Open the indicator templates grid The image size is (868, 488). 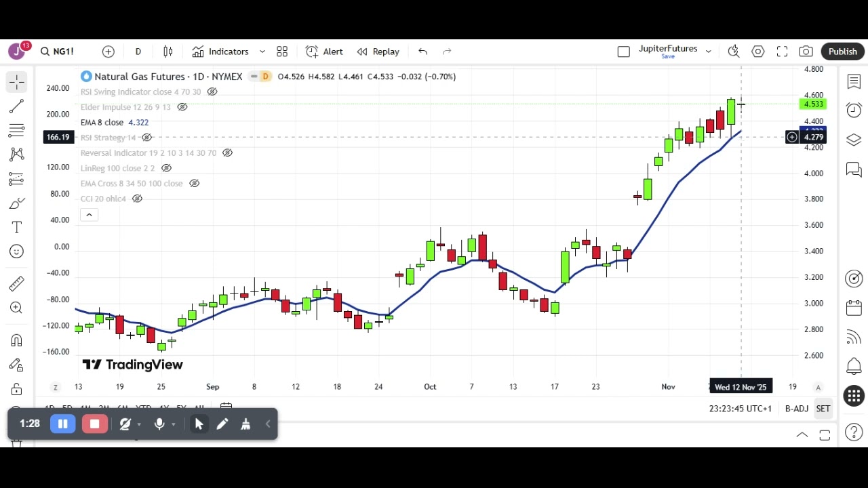click(282, 52)
